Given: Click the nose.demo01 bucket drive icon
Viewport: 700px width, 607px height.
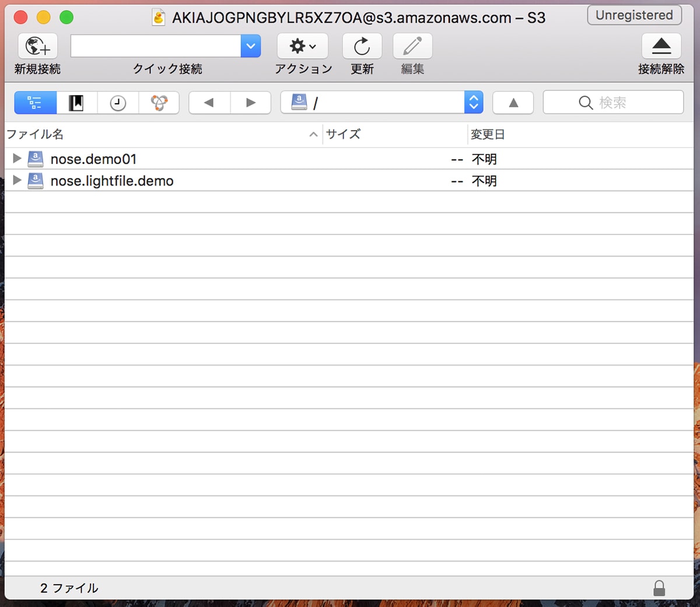Looking at the screenshot, I should click(x=36, y=159).
